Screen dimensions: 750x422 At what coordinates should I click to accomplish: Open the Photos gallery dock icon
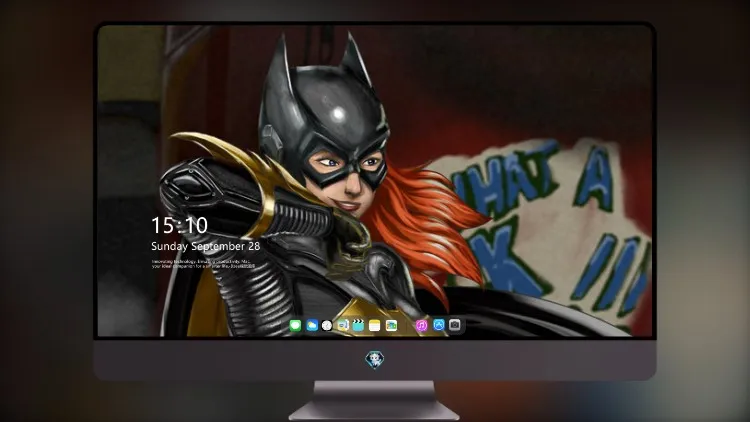tap(391, 326)
